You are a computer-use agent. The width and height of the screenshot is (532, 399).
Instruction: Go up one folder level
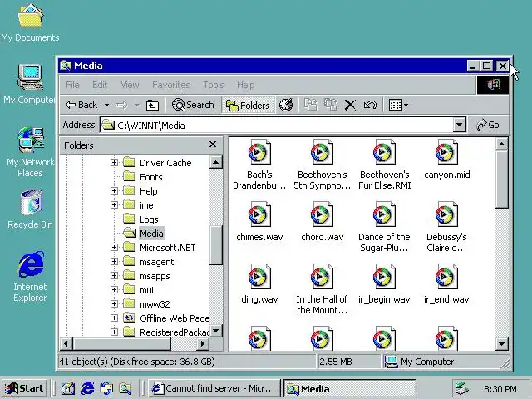152,106
